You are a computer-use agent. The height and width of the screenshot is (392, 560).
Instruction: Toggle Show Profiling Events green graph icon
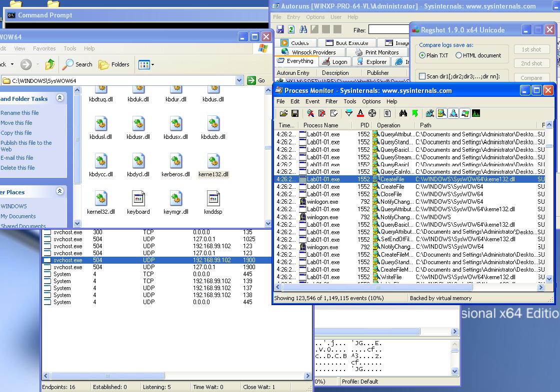[x=476, y=114]
